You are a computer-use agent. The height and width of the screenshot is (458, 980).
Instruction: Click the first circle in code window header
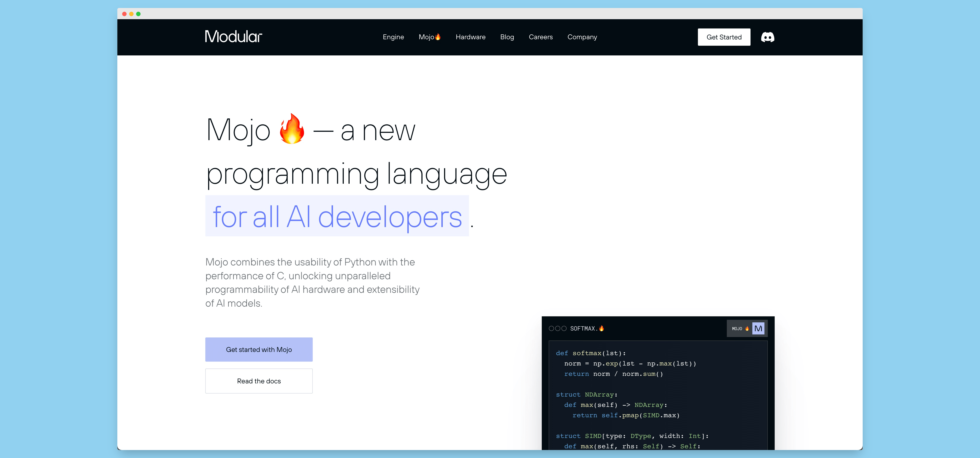point(551,328)
